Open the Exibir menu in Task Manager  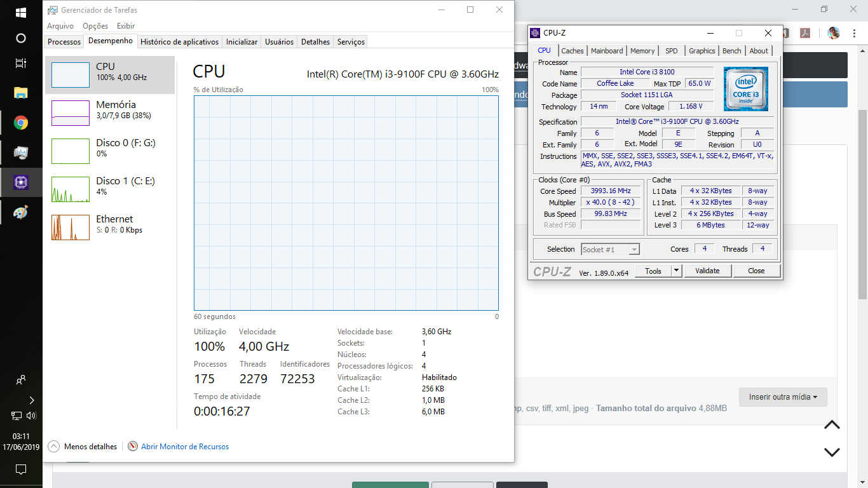coord(126,26)
